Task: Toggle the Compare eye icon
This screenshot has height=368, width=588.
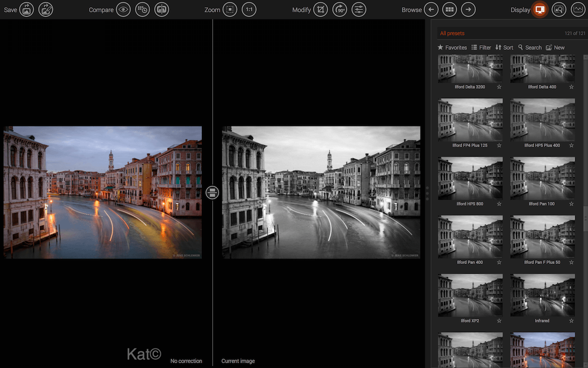Action: click(123, 9)
